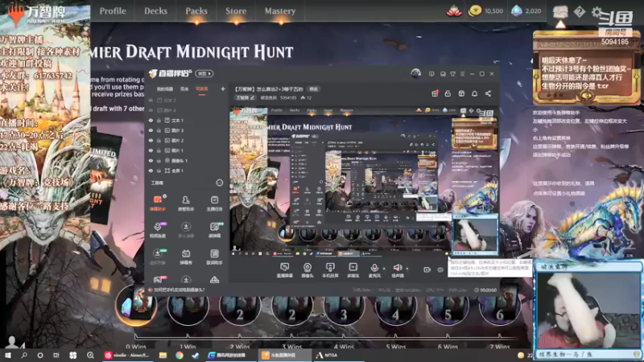The height and width of the screenshot is (362, 644).
Task: Open the 主播任务 streamer tasks tool
Action: point(214,204)
